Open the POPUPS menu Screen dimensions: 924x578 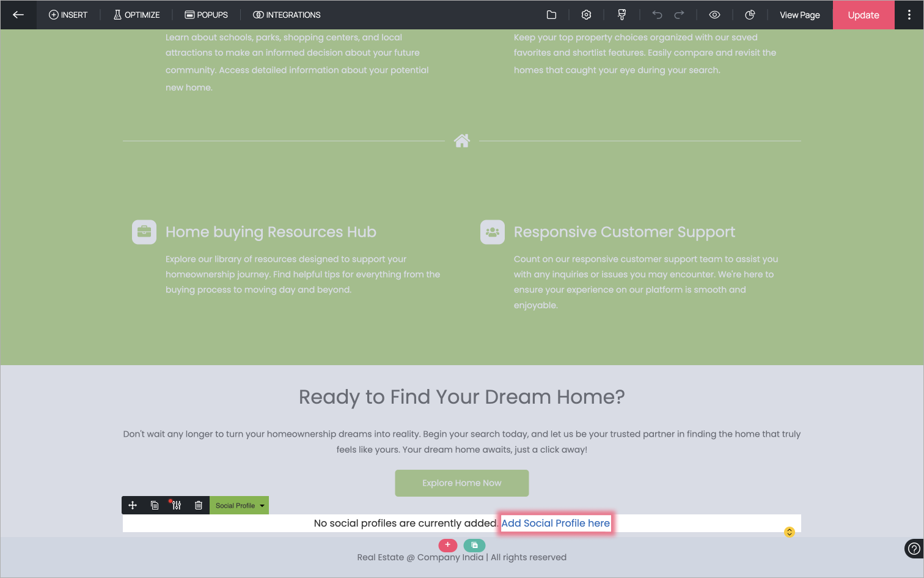click(x=207, y=15)
